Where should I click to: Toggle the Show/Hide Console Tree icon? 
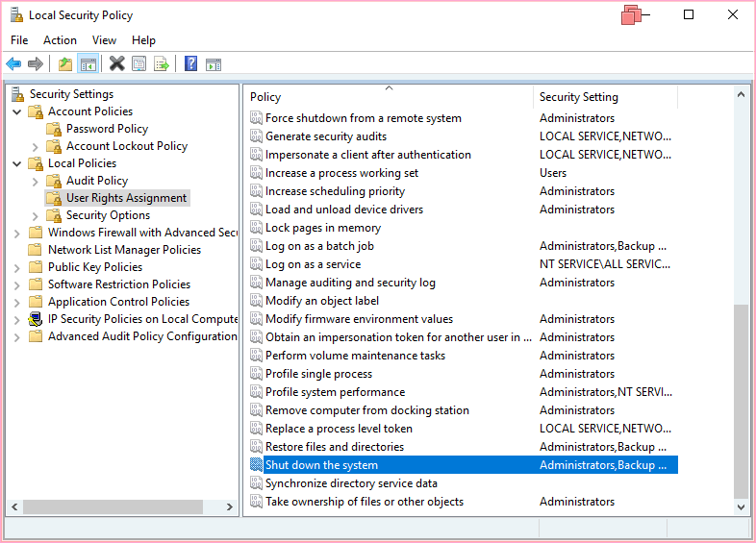(88, 64)
